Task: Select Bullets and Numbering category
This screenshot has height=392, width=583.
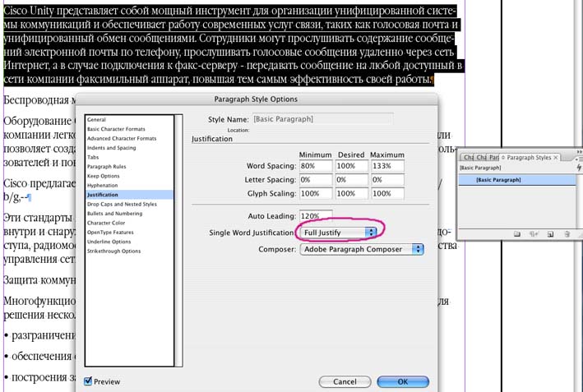Action: 114,214
